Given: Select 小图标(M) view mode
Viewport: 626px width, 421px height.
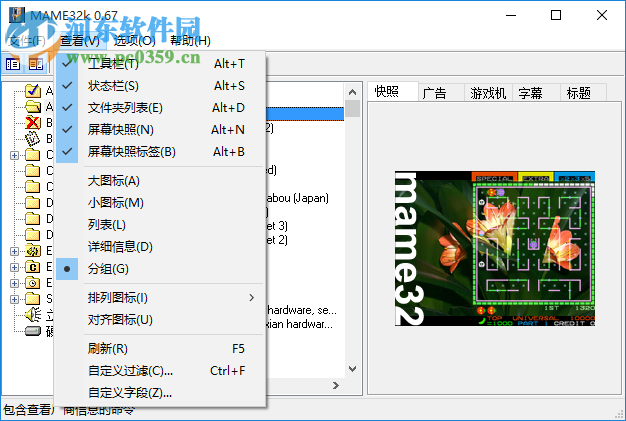Looking at the screenshot, I should click(160, 203).
